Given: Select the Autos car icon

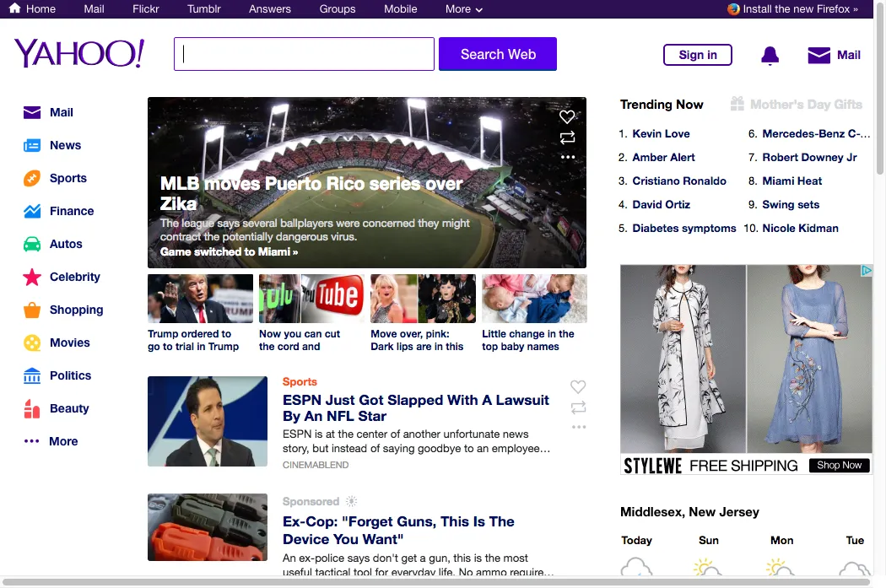Looking at the screenshot, I should [x=32, y=244].
